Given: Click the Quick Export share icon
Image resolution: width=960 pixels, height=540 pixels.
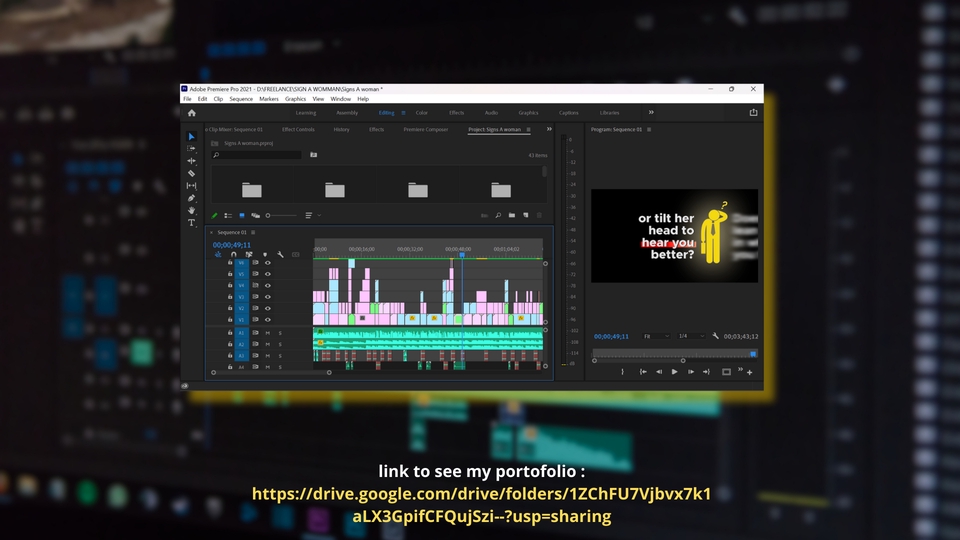Looking at the screenshot, I should coord(753,113).
